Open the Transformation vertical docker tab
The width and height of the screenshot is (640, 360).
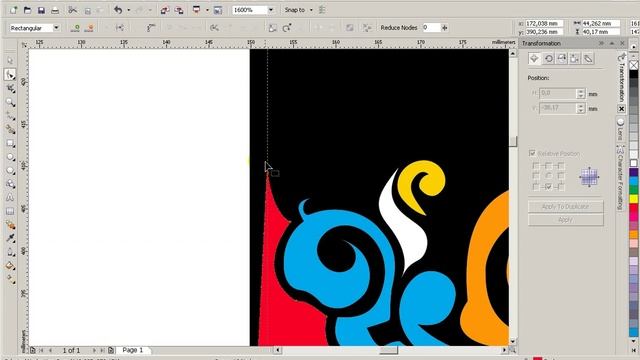tap(621, 78)
